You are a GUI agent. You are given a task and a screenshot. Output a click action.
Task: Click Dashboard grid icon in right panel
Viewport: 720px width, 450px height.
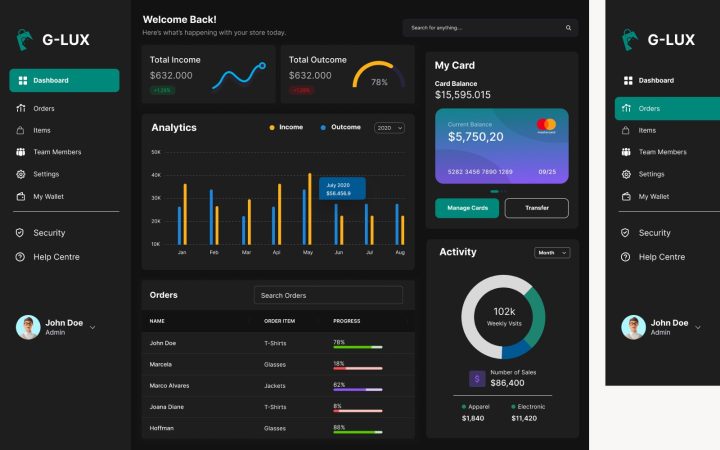(x=628, y=81)
